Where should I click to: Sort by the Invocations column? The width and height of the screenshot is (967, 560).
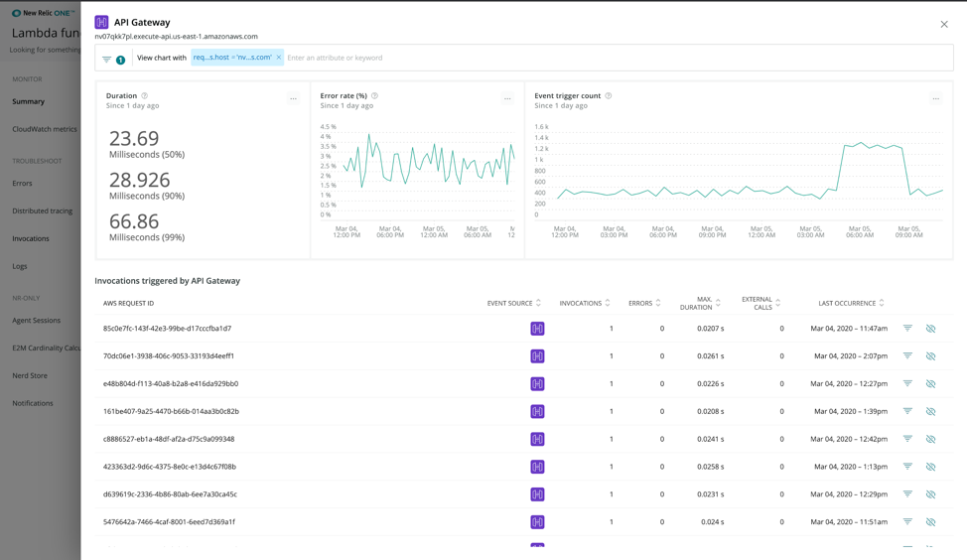(585, 303)
